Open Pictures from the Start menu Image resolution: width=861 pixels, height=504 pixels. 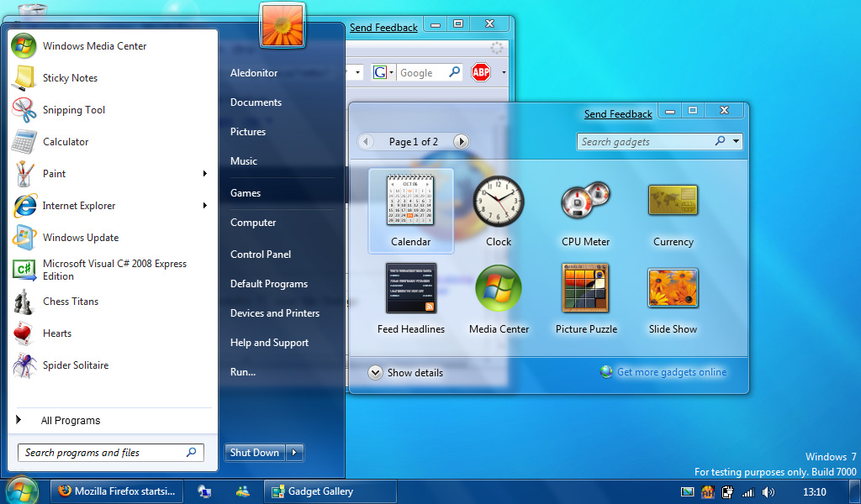pos(248,132)
